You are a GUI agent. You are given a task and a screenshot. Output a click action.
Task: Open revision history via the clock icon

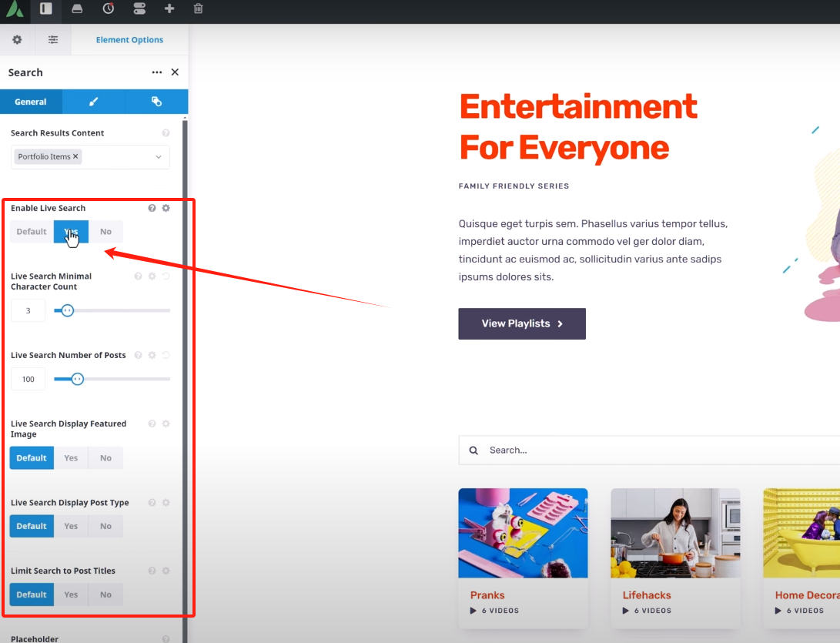pos(108,11)
